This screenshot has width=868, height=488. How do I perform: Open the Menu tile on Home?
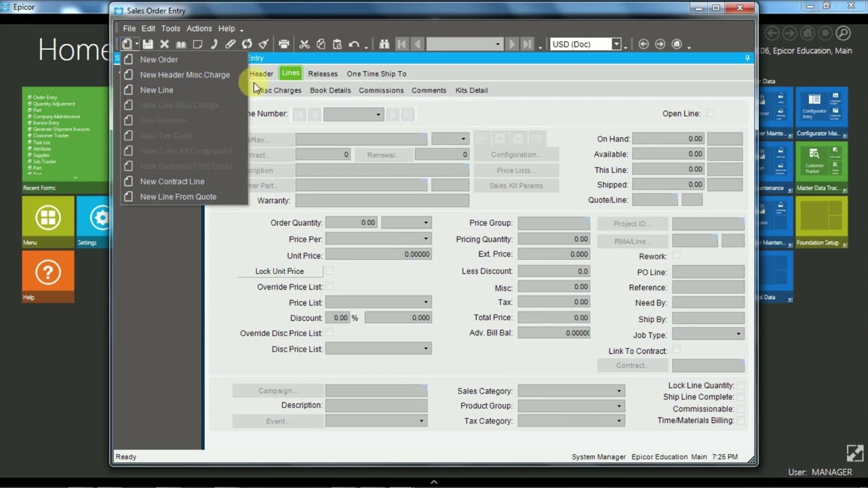[48, 221]
